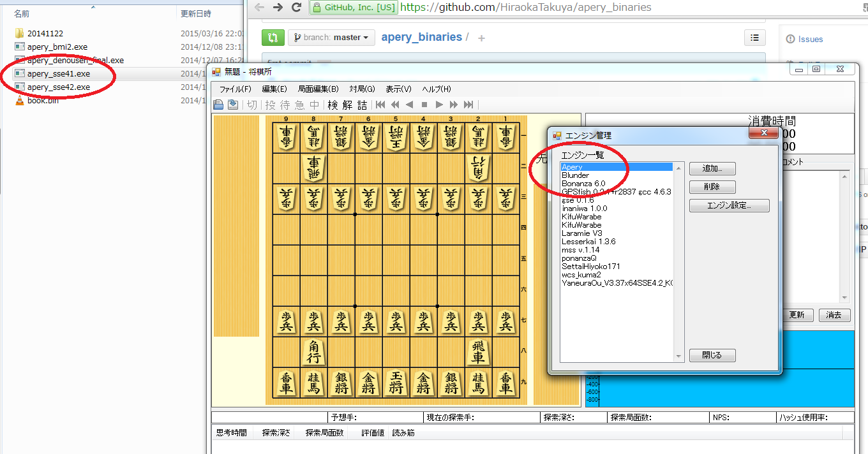Start analysis with the 検 toolbar button
The image size is (868, 454).
click(333, 105)
